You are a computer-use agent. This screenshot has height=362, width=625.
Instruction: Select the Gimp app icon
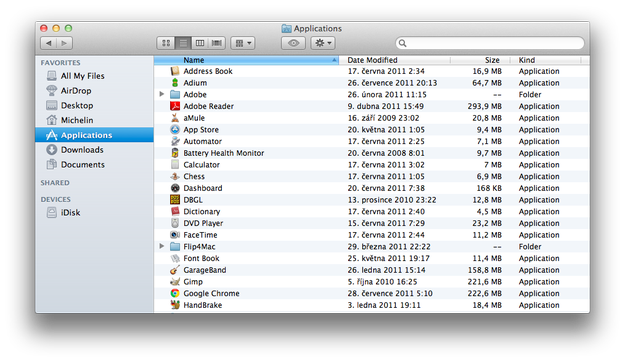click(x=175, y=281)
